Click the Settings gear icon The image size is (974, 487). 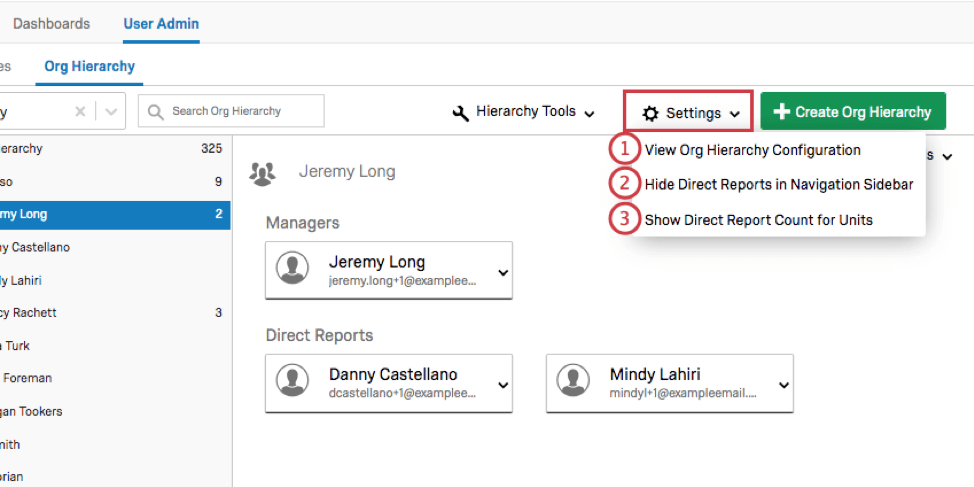click(x=650, y=113)
